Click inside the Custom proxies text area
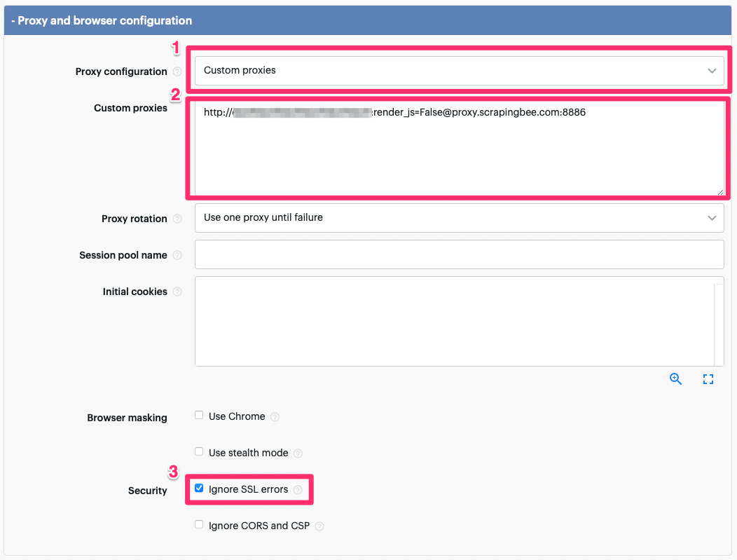The height and width of the screenshot is (560, 737). pos(459,154)
